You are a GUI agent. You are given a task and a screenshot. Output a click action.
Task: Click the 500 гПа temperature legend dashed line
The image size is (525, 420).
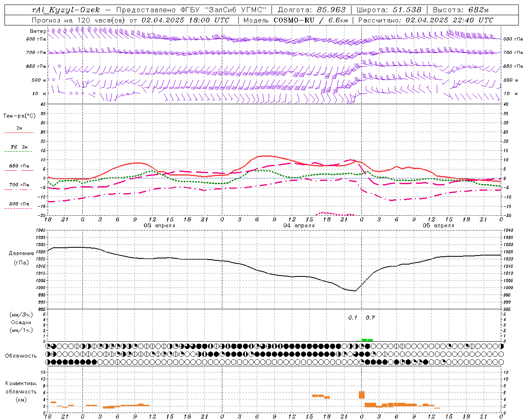pyautogui.click(x=18, y=208)
